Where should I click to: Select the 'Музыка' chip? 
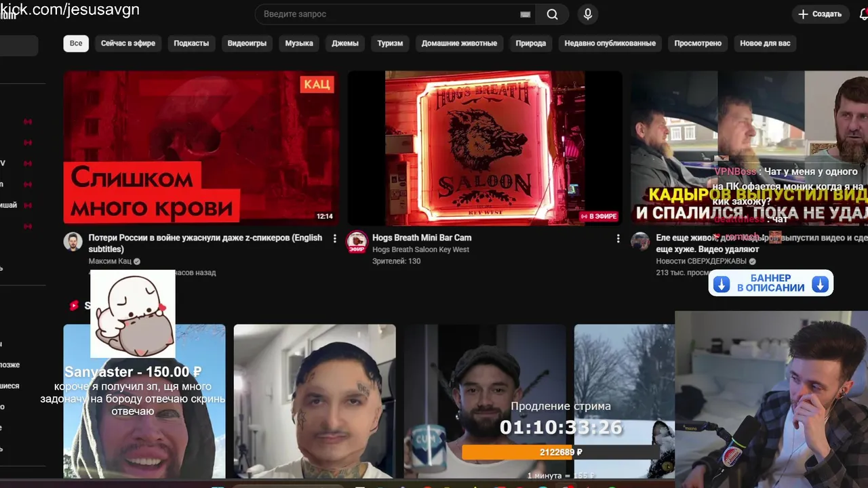coord(299,43)
